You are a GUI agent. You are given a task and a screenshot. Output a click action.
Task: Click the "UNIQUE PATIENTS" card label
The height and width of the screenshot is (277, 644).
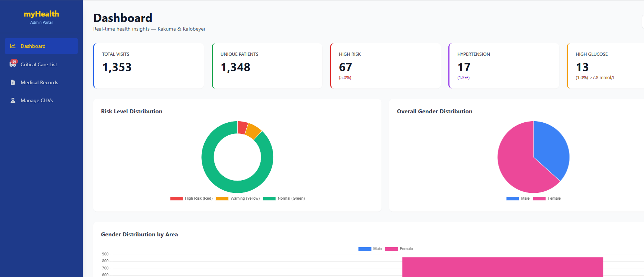pos(239,54)
